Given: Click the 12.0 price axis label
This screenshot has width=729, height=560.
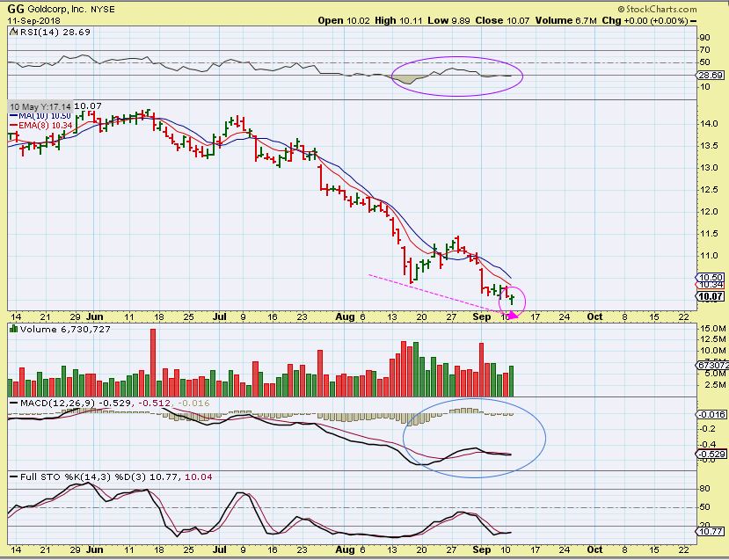Looking at the screenshot, I should 709,212.
